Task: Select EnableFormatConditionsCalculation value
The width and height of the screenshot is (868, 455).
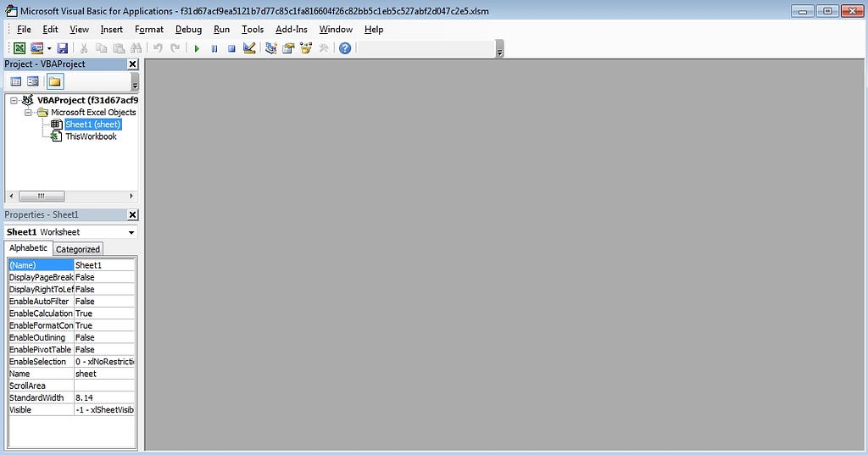Action: [x=104, y=325]
